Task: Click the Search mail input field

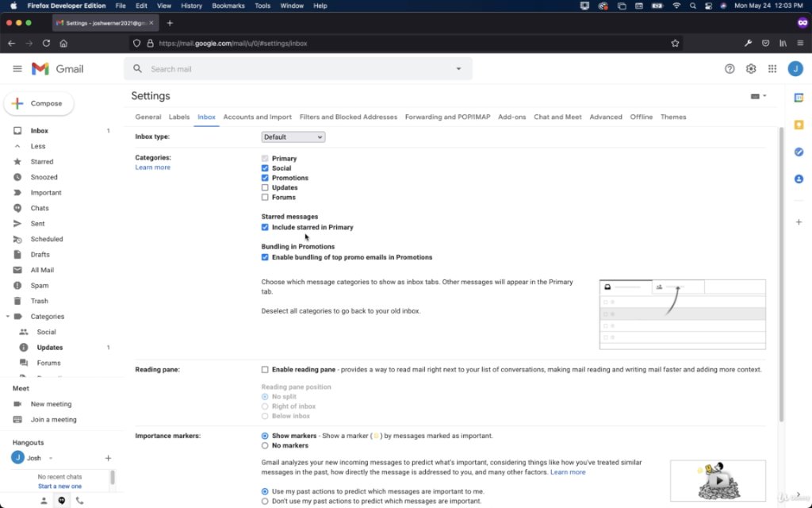Action: 298,69
